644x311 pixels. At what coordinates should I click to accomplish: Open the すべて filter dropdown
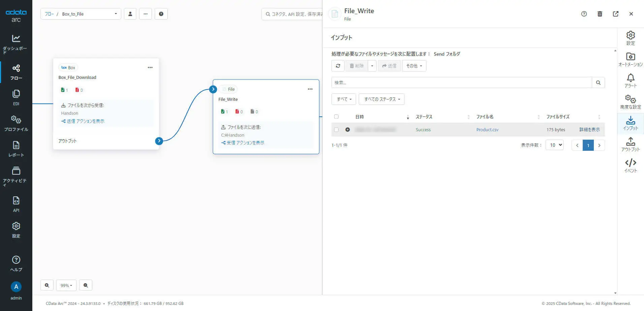coord(344,99)
